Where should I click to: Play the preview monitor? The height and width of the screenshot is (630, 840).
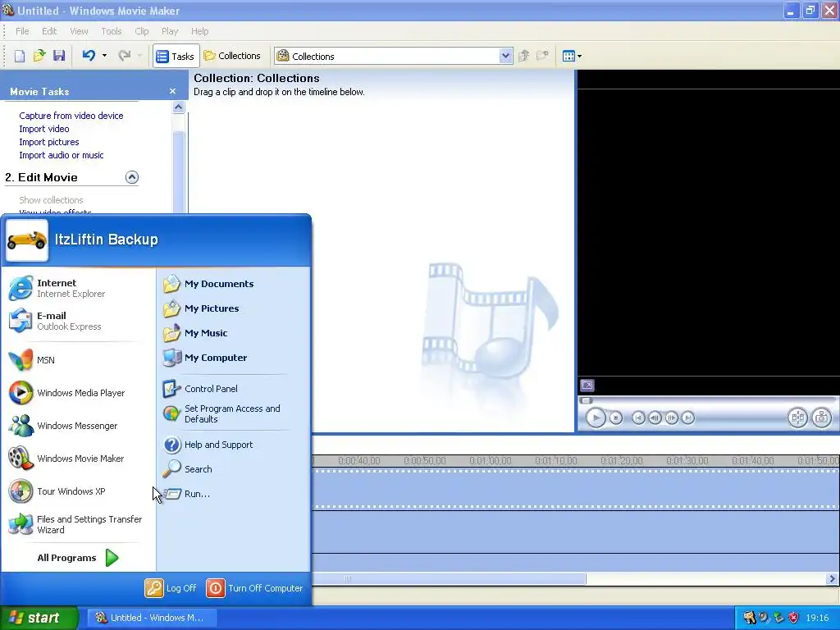[596, 418]
